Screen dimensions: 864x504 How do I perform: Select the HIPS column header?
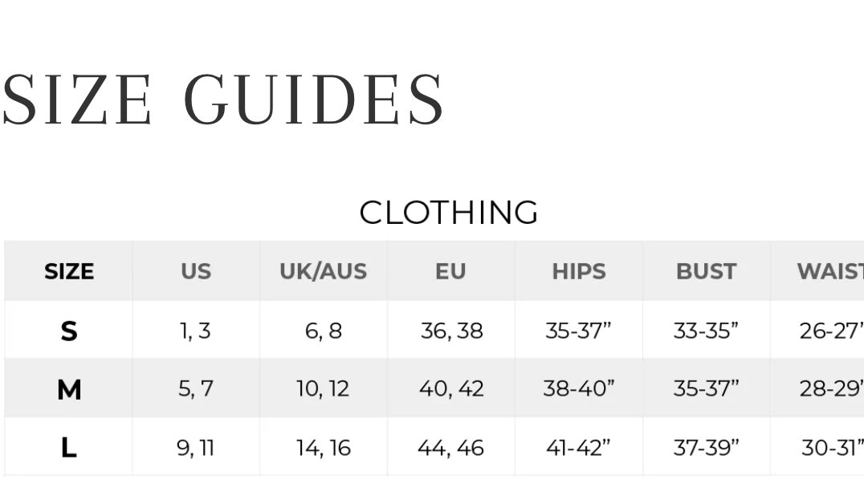pyautogui.click(x=578, y=271)
